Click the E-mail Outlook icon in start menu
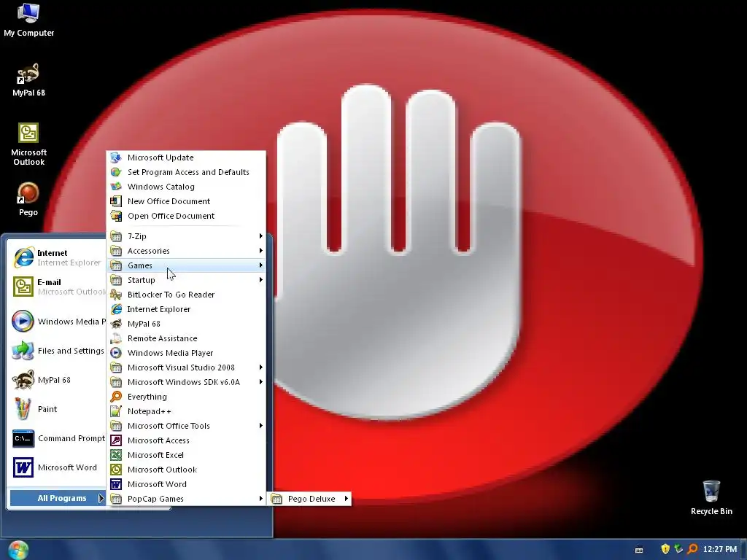Screen dimensions: 747x560 tap(23, 287)
